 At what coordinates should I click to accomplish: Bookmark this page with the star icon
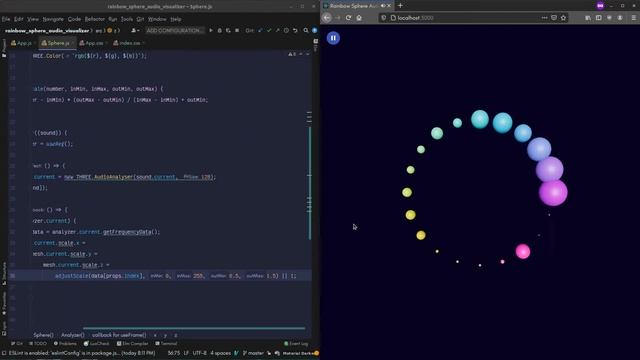coord(564,18)
